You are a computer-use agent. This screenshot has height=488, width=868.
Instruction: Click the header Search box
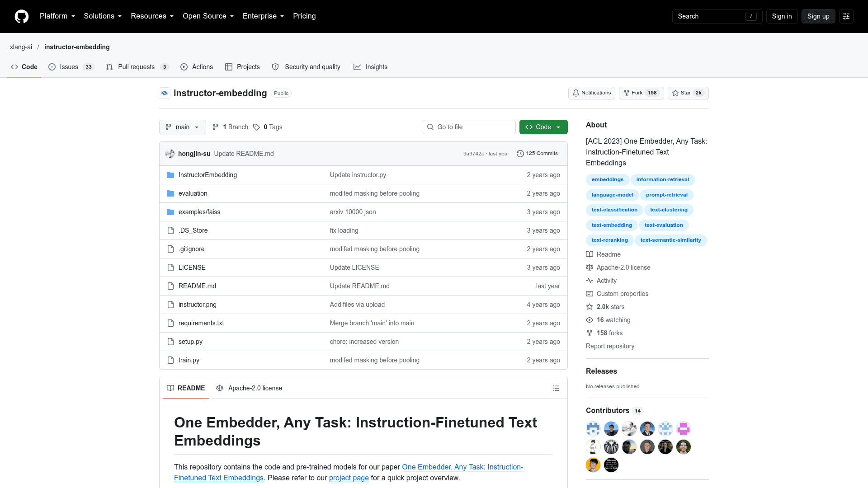pyautogui.click(x=717, y=16)
